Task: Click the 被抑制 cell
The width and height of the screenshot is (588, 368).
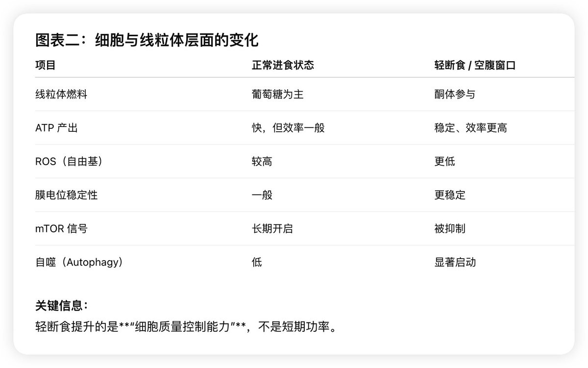Action: click(450, 228)
